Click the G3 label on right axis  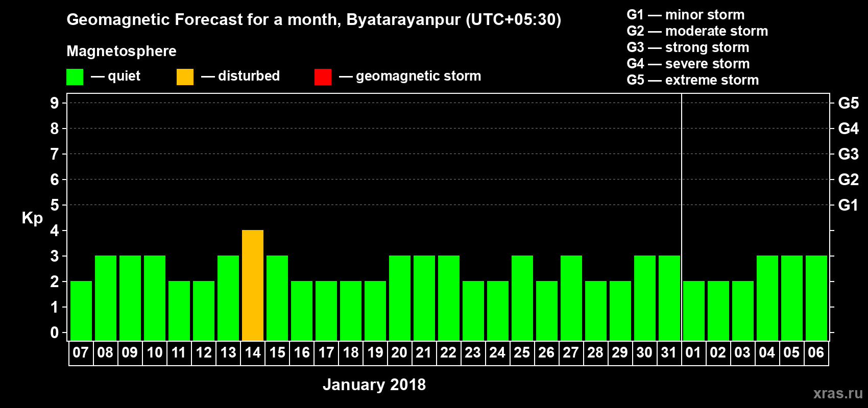(x=849, y=154)
